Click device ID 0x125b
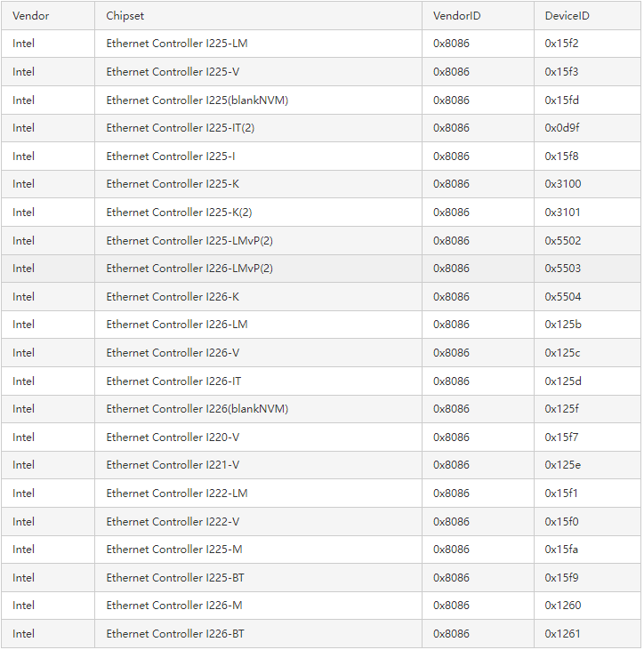The image size is (644, 650). click(x=563, y=325)
